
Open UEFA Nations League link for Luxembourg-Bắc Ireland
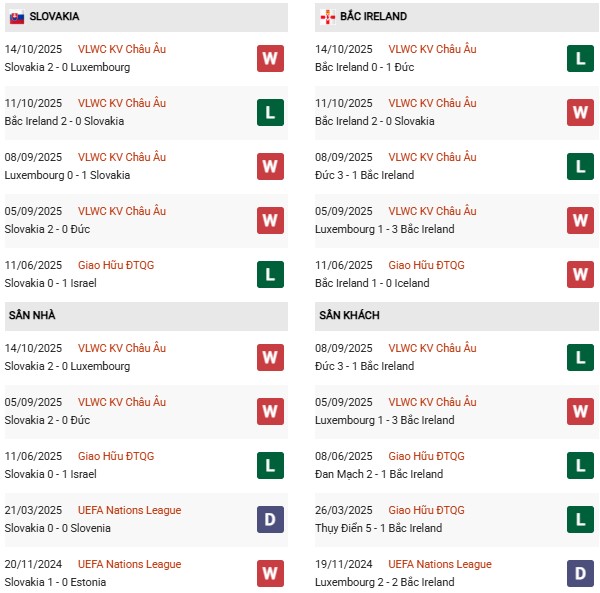click(440, 564)
